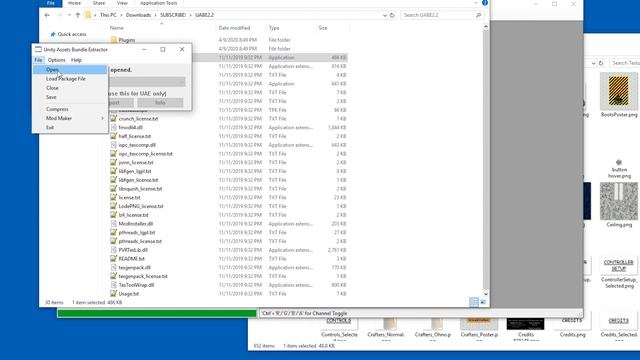The width and height of the screenshot is (640, 360).
Task: Click the file list scrollbar up arrow
Action: [x=486, y=27]
